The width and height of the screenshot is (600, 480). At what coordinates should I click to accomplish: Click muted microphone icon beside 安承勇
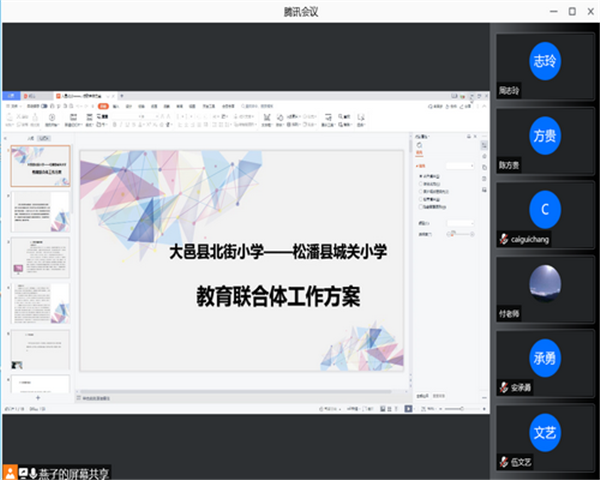(504, 388)
